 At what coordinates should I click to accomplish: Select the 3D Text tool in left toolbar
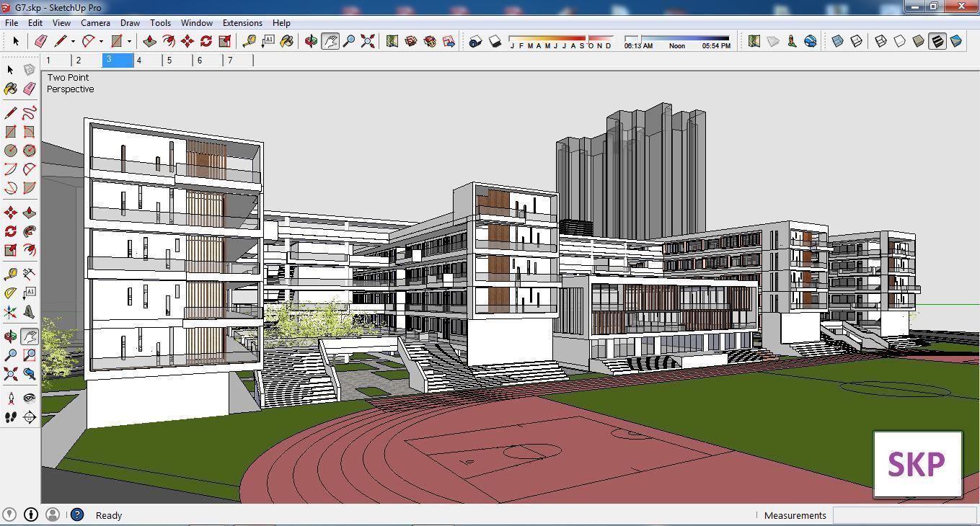tap(29, 312)
